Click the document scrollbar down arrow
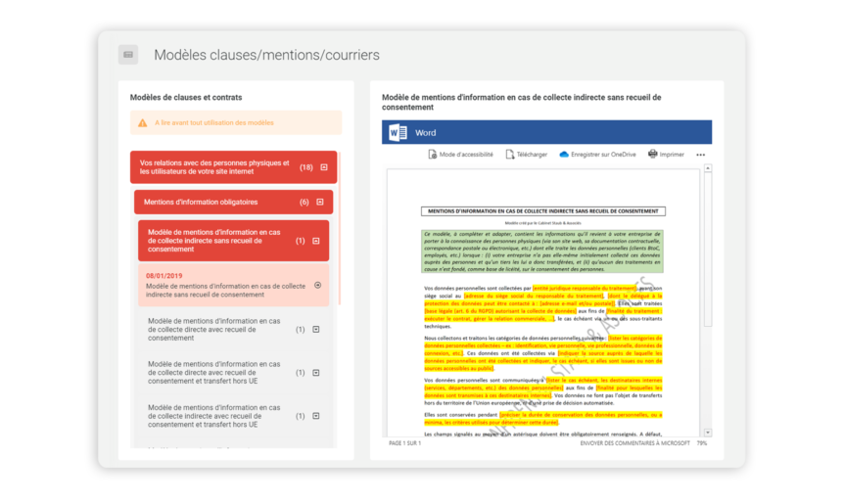The width and height of the screenshot is (844, 504). (x=708, y=433)
